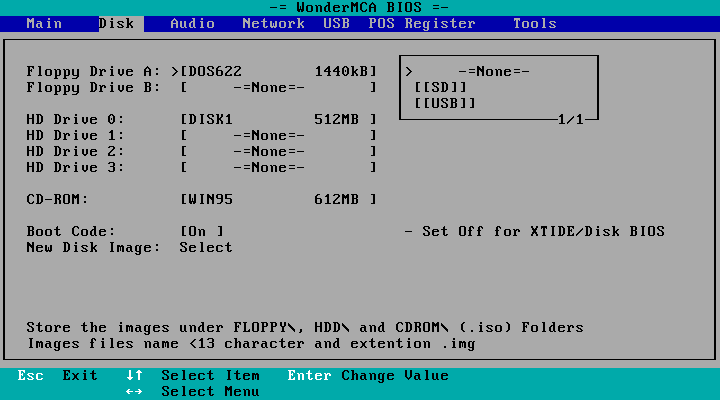Click the 1440kB floppy size value
The height and width of the screenshot is (400, 720).
(x=341, y=72)
